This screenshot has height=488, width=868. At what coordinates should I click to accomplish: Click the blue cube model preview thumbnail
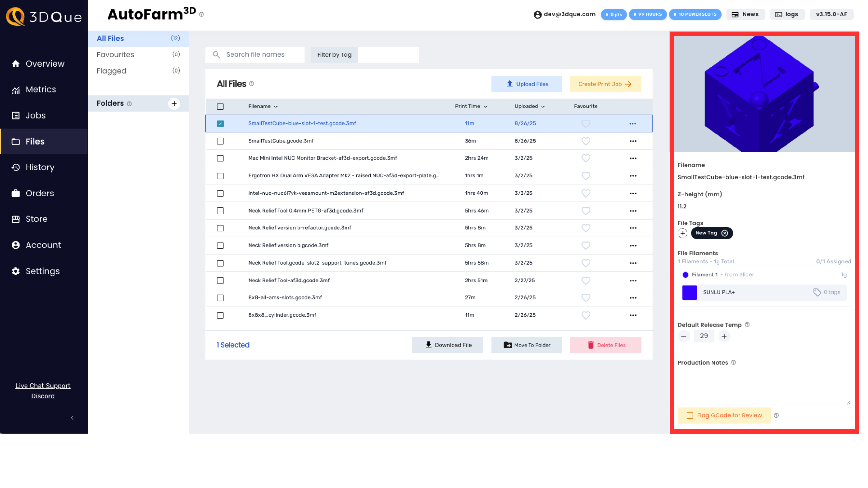(764, 94)
